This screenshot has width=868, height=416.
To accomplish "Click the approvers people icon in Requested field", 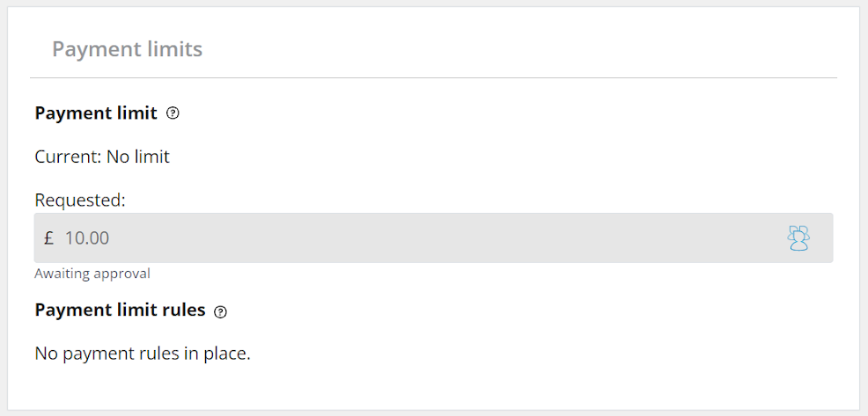I will pyautogui.click(x=798, y=238).
